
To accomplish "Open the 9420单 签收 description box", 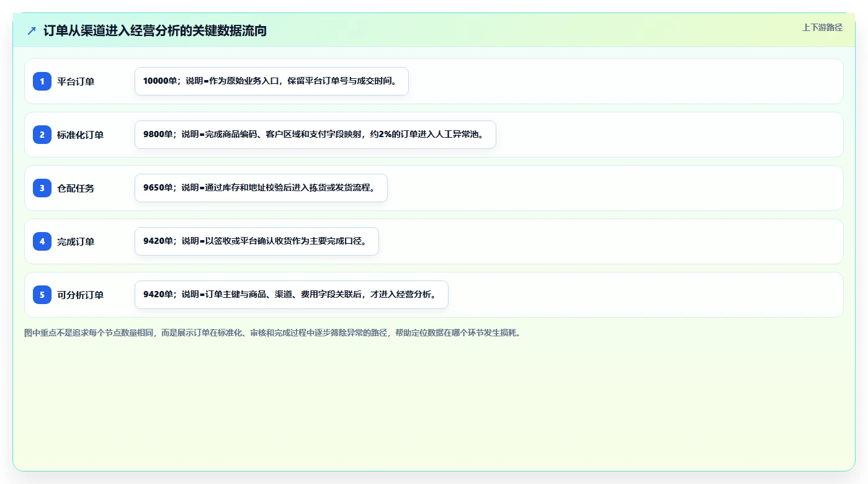I will [x=257, y=241].
